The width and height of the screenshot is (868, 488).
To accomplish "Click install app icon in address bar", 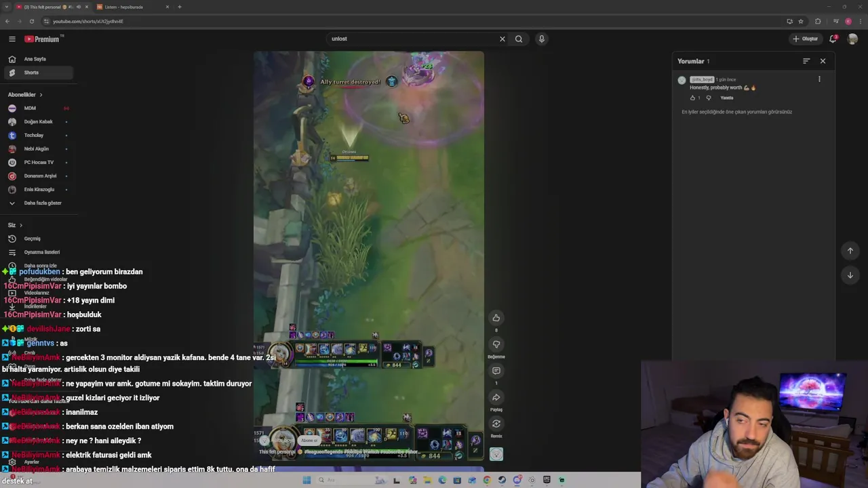I will [790, 21].
